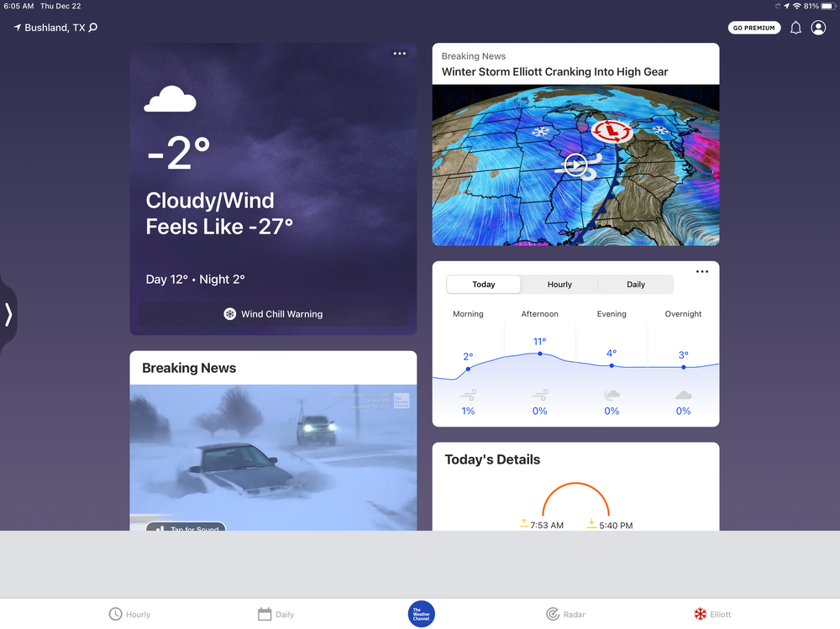Open the Hourly clock icon in bottom bar
Screen dimensions: 840x629
[115, 614]
